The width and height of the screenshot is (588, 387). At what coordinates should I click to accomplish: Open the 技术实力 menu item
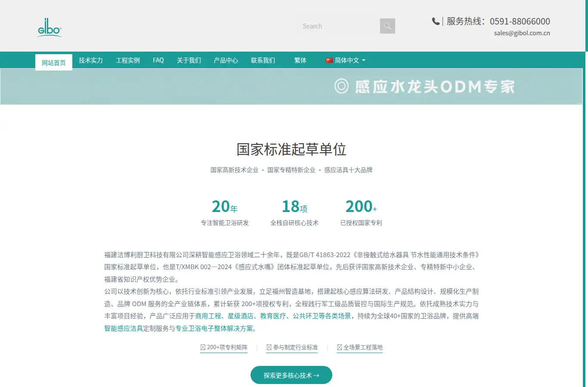91,60
